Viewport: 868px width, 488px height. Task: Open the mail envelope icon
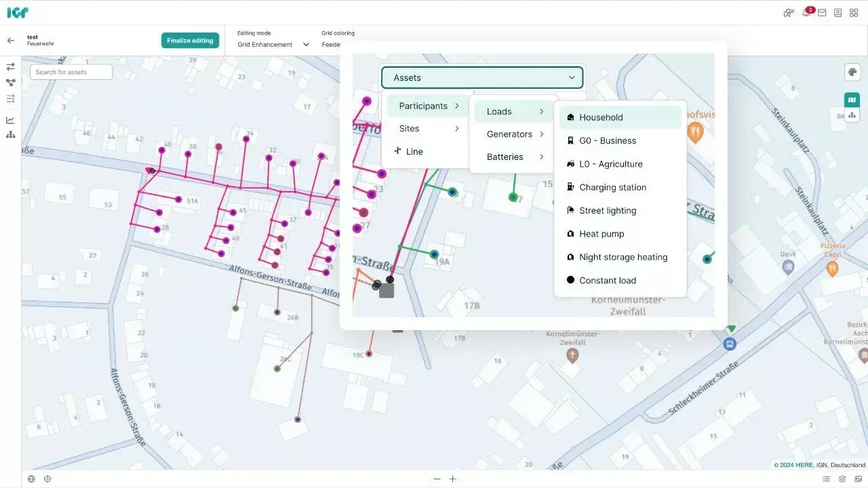[822, 13]
